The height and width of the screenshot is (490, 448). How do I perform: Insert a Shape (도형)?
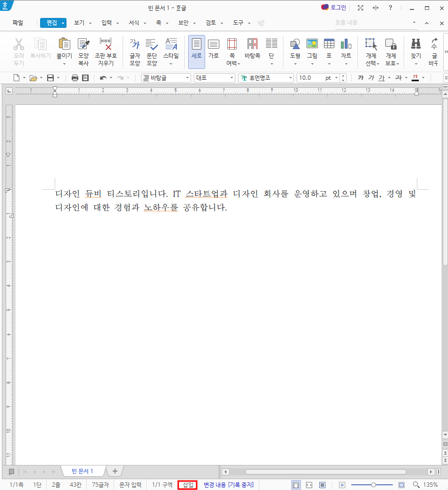295,44
